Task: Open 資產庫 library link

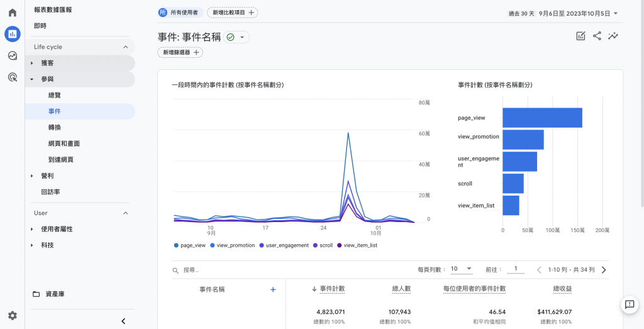Action: click(55, 294)
